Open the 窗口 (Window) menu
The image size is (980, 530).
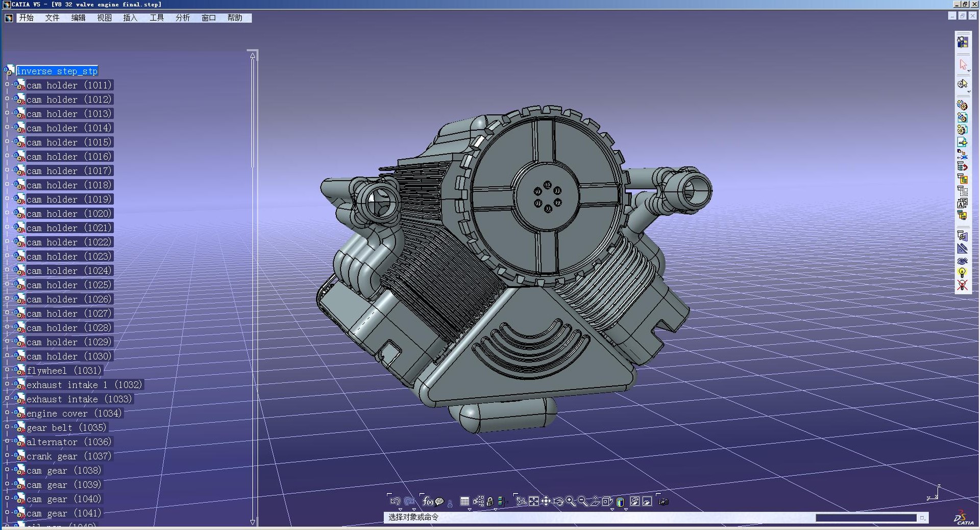tap(209, 18)
